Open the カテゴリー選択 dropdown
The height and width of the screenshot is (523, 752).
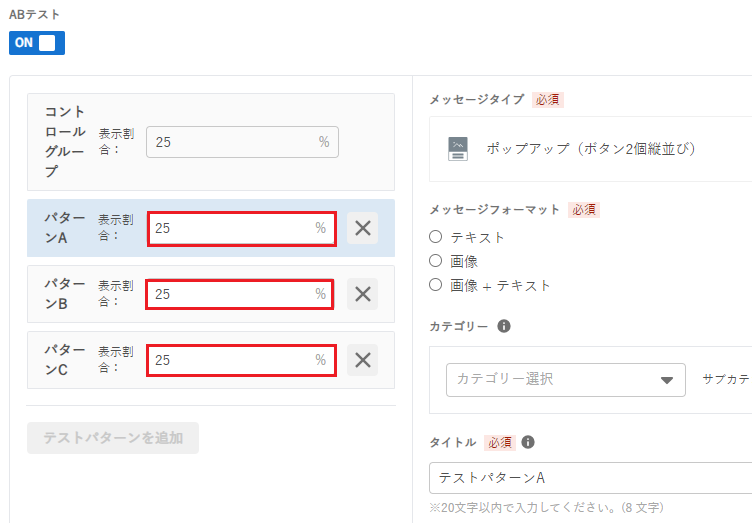pos(565,380)
